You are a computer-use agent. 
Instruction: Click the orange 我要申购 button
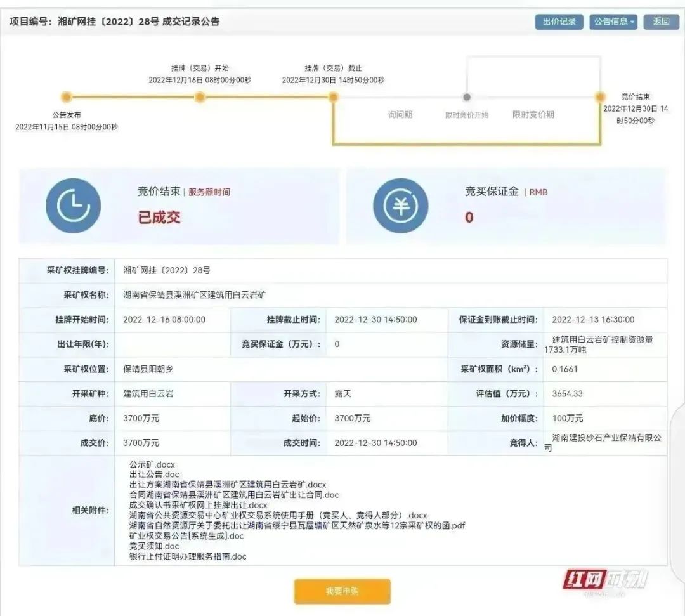tap(342, 591)
